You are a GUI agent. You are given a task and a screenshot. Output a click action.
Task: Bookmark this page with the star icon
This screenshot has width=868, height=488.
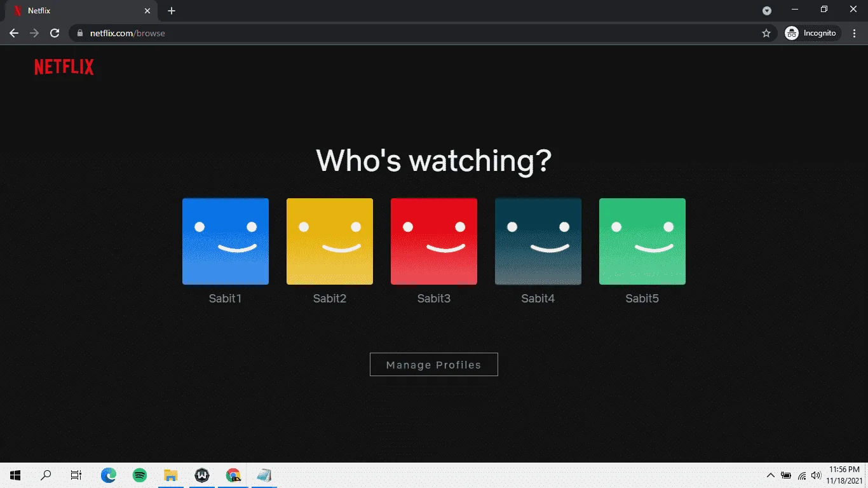point(766,33)
